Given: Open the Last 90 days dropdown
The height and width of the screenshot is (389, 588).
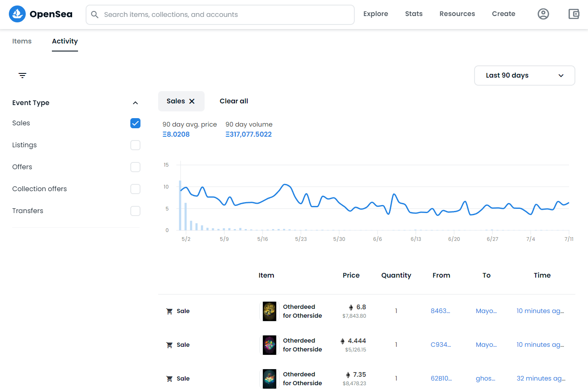Looking at the screenshot, I should point(525,76).
